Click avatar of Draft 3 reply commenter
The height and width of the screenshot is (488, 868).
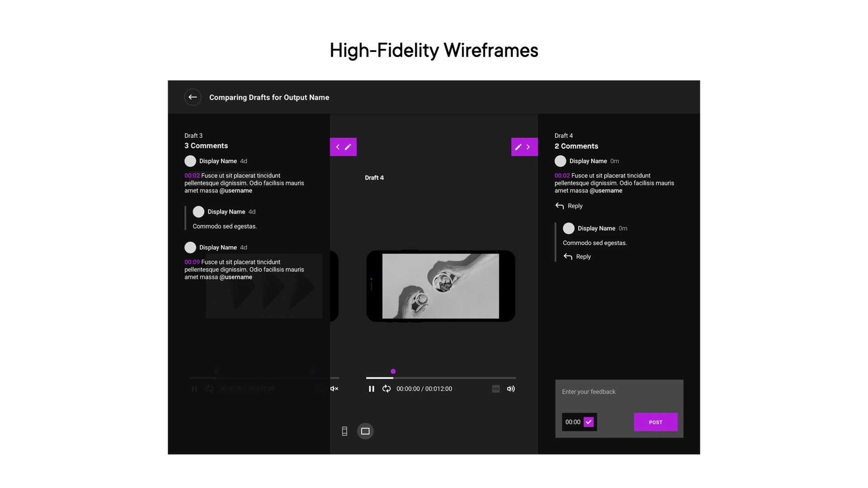coord(199,212)
